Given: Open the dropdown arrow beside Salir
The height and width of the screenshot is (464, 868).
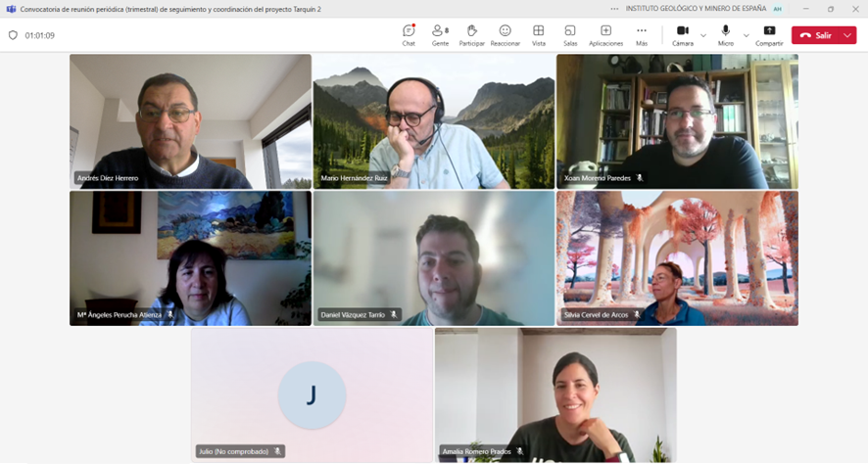Looking at the screenshot, I should coord(848,35).
